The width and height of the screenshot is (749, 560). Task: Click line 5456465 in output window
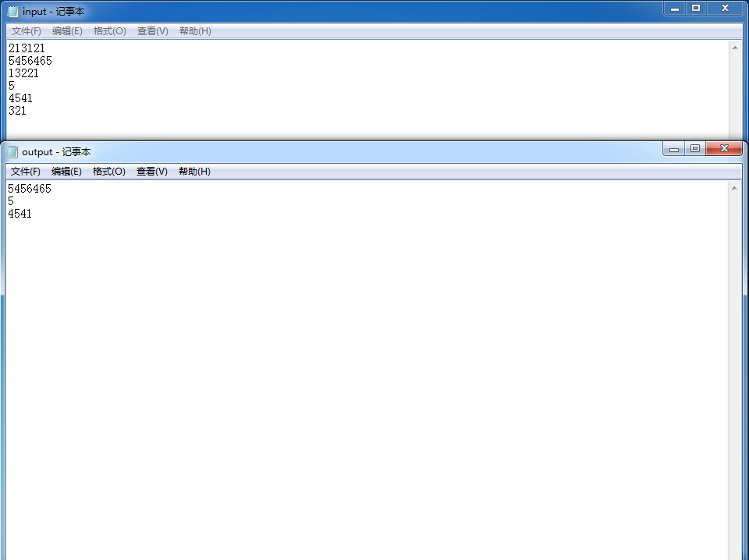tap(30, 189)
